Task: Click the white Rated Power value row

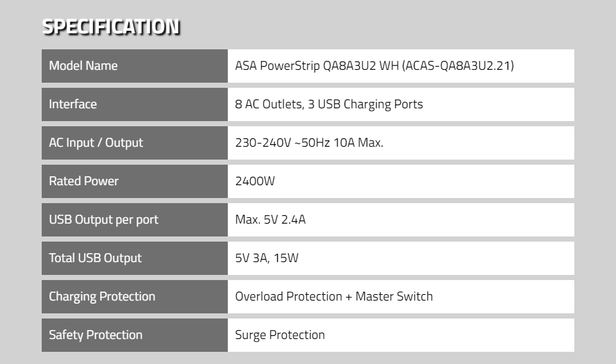Action: [400, 181]
